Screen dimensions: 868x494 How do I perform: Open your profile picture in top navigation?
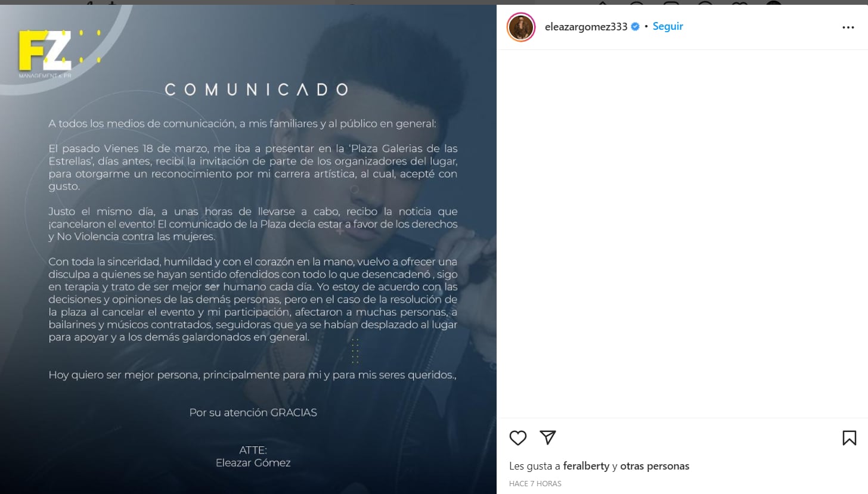click(x=774, y=3)
